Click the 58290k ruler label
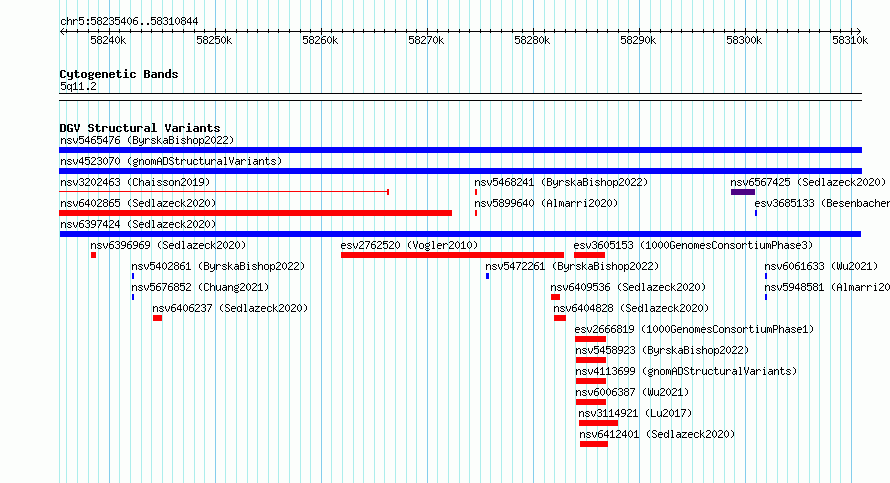Image resolution: width=890 pixels, height=483 pixels. (639, 41)
